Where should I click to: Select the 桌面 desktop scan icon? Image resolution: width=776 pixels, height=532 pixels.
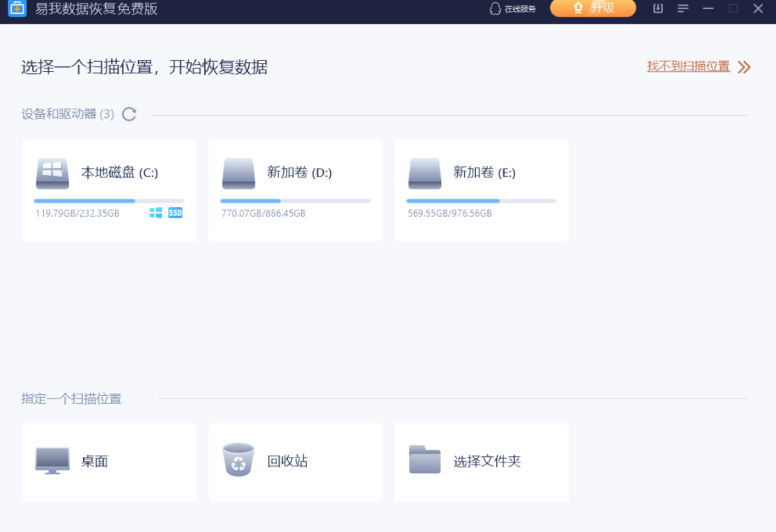(52, 461)
